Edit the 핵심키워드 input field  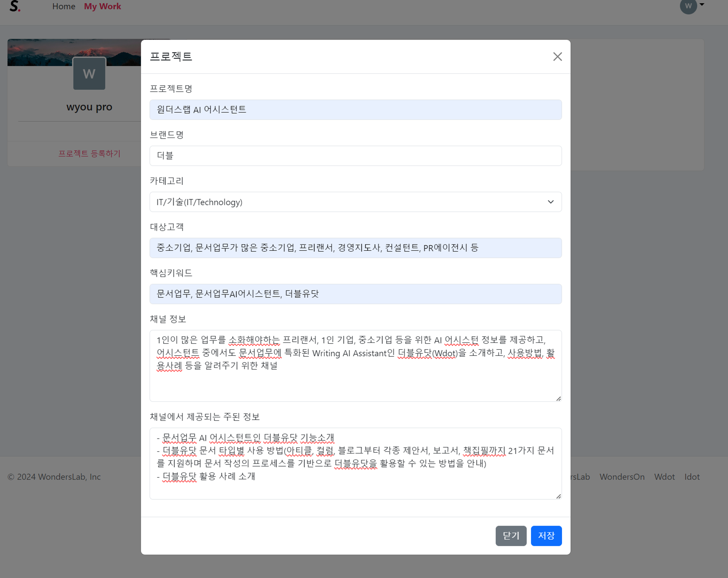tap(355, 294)
